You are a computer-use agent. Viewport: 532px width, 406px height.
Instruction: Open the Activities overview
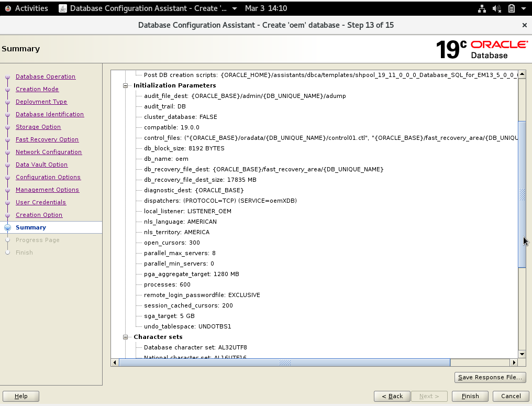click(27, 8)
